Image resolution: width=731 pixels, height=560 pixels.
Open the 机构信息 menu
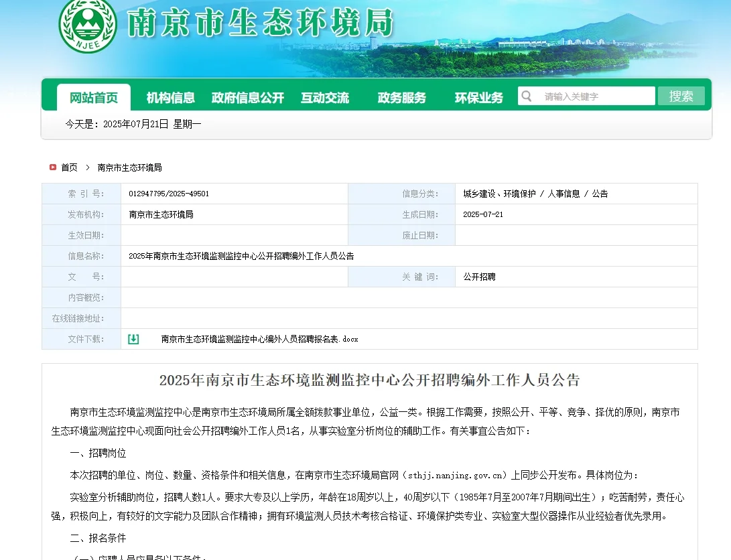[x=171, y=97]
